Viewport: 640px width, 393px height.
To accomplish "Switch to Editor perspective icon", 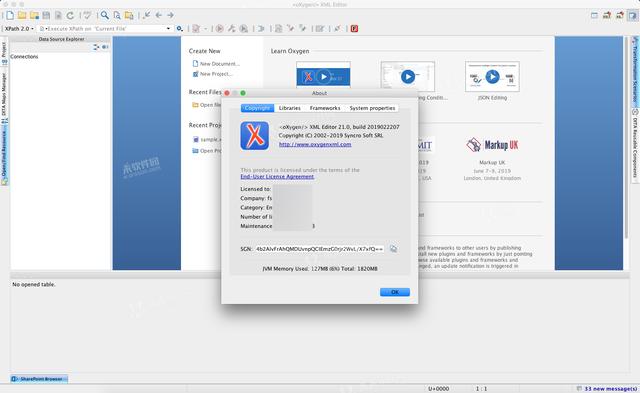I will coord(594,16).
